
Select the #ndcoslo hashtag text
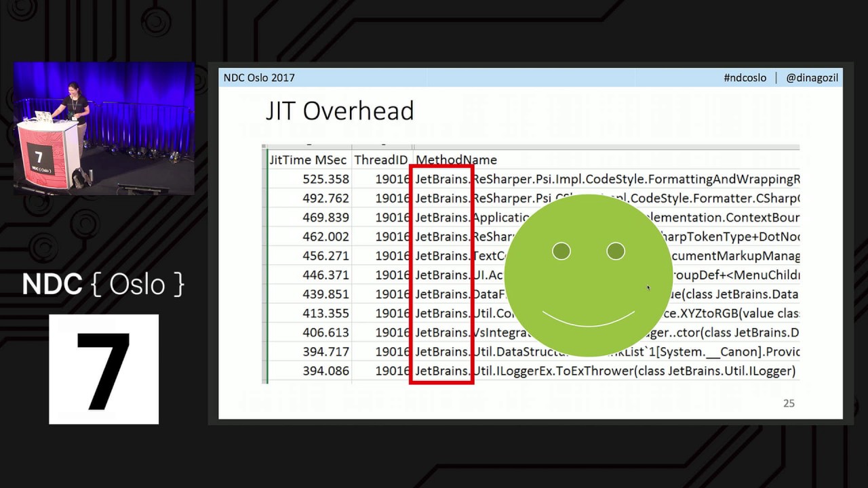click(746, 78)
